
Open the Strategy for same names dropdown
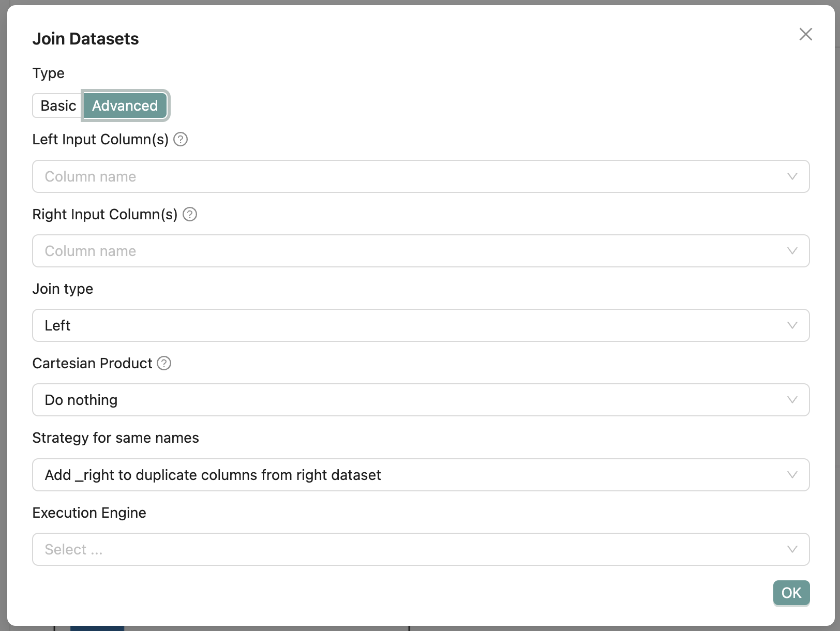[403, 475]
